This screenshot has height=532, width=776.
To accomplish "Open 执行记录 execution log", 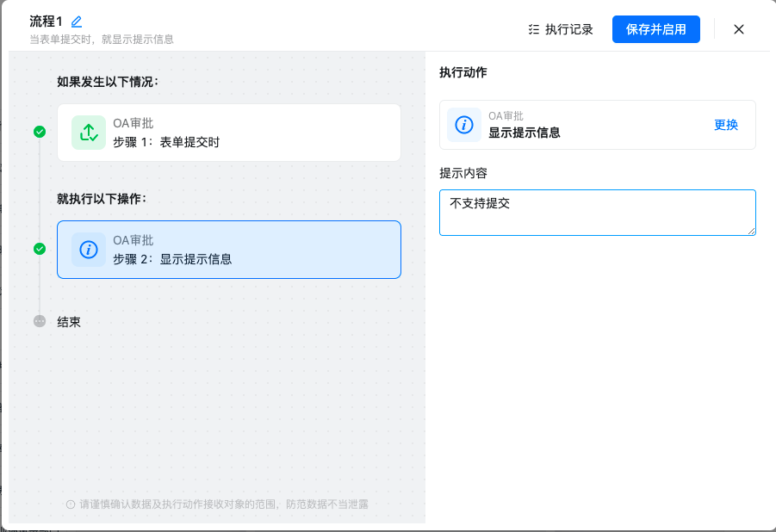I will pyautogui.click(x=561, y=29).
